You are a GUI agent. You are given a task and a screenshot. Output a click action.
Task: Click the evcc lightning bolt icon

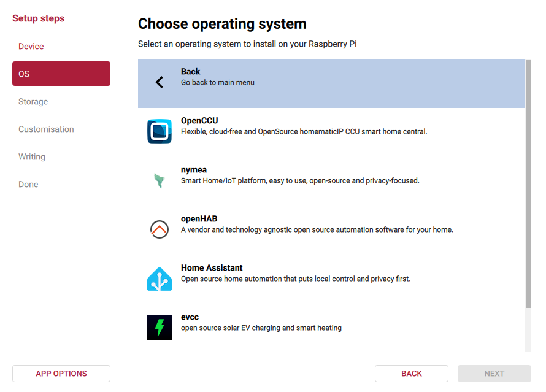pyautogui.click(x=160, y=327)
